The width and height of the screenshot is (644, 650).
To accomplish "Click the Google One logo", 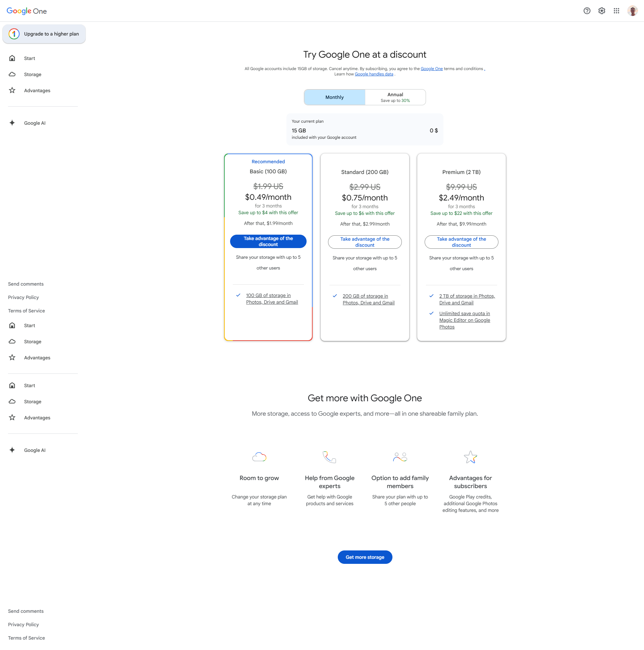I will (x=26, y=11).
